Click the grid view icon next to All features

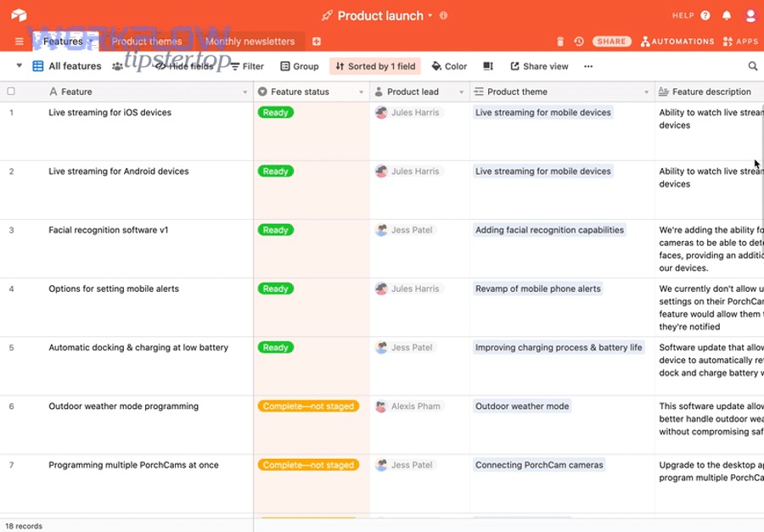38,66
